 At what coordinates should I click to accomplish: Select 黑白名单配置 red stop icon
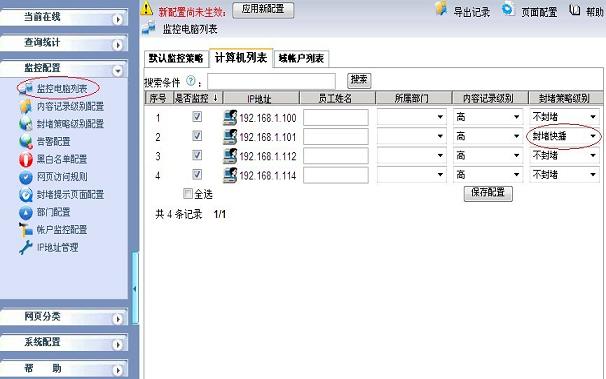(x=26, y=159)
